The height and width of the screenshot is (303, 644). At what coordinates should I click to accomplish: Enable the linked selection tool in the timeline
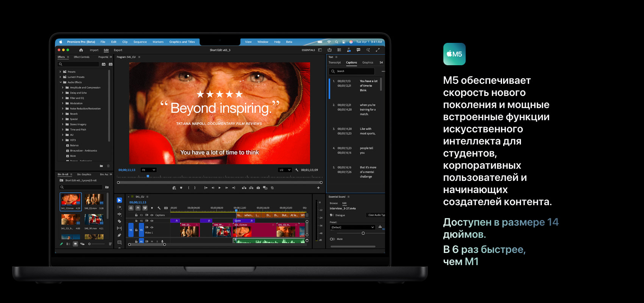[x=145, y=208]
